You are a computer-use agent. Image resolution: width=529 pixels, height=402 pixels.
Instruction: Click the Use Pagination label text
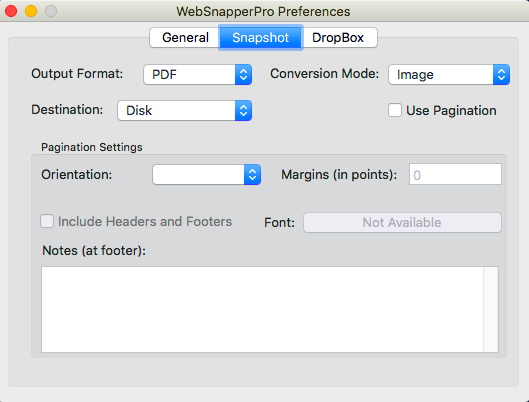pyautogui.click(x=451, y=111)
